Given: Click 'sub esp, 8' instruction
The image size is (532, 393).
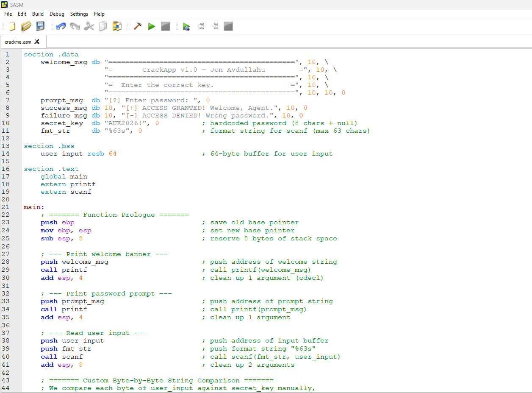Looking at the screenshot, I should click(x=62, y=238).
